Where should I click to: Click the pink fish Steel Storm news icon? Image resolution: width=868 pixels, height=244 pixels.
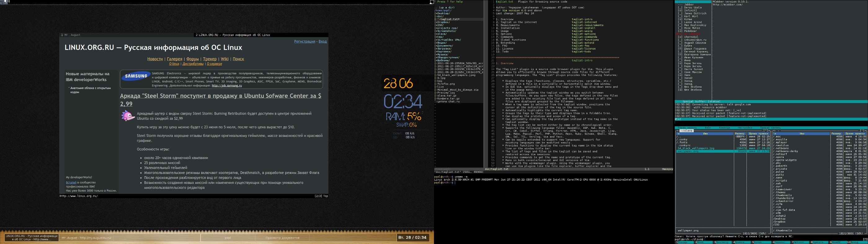(x=128, y=116)
